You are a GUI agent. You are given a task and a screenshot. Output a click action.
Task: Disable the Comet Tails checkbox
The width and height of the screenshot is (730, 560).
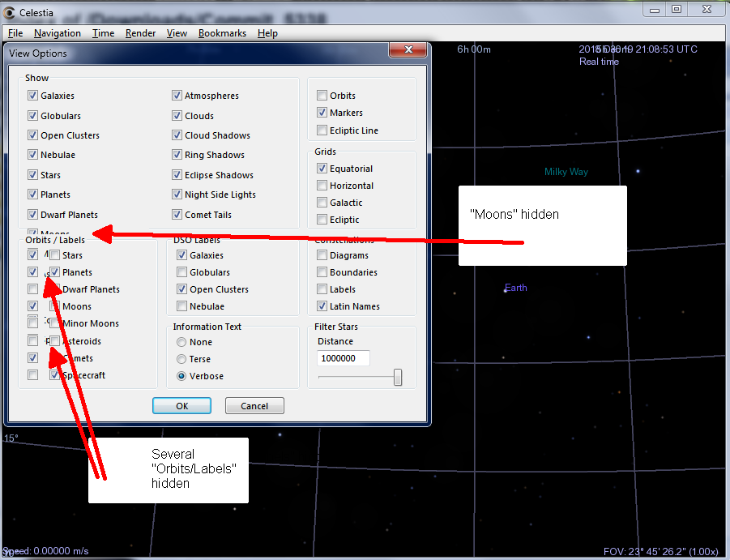pyautogui.click(x=177, y=214)
